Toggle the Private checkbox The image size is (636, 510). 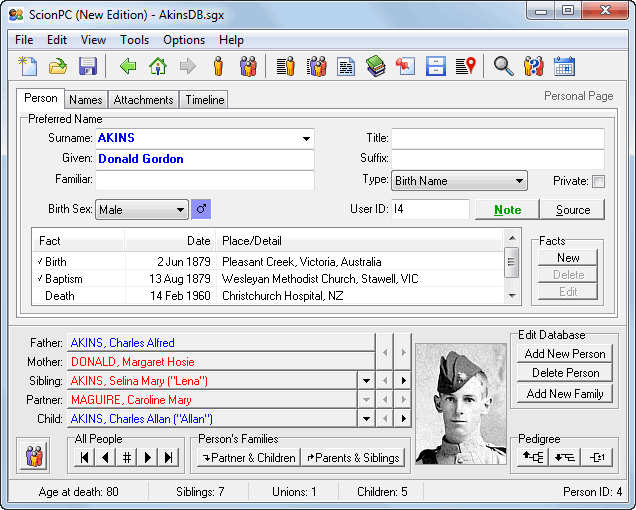[598, 181]
